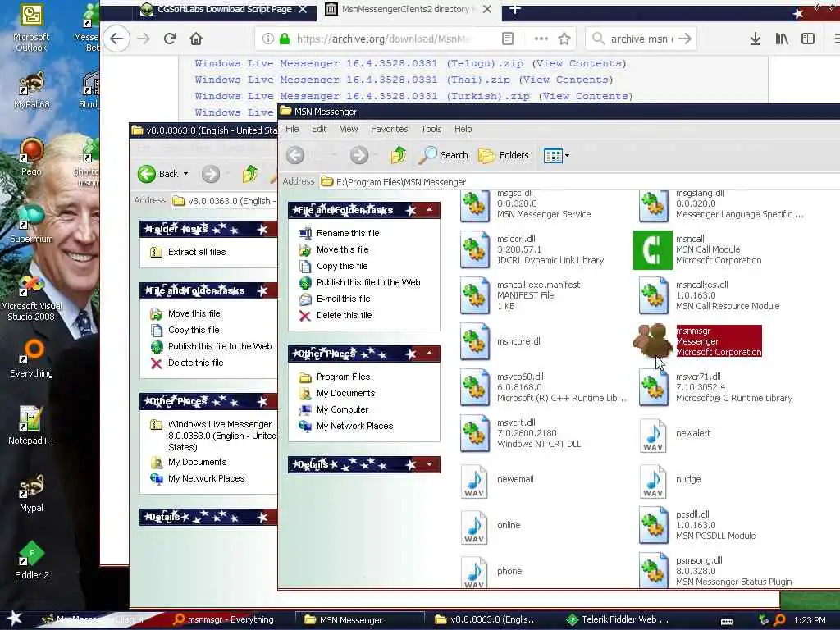Open the Firefox downloads panel

coord(756,39)
